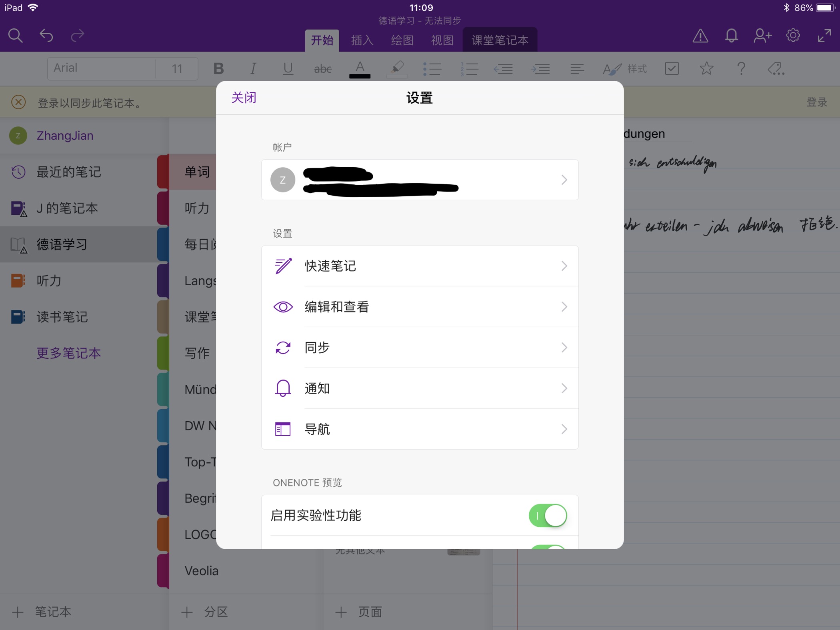Dismiss sync banner with X icon
The height and width of the screenshot is (630, 840).
[x=18, y=102]
